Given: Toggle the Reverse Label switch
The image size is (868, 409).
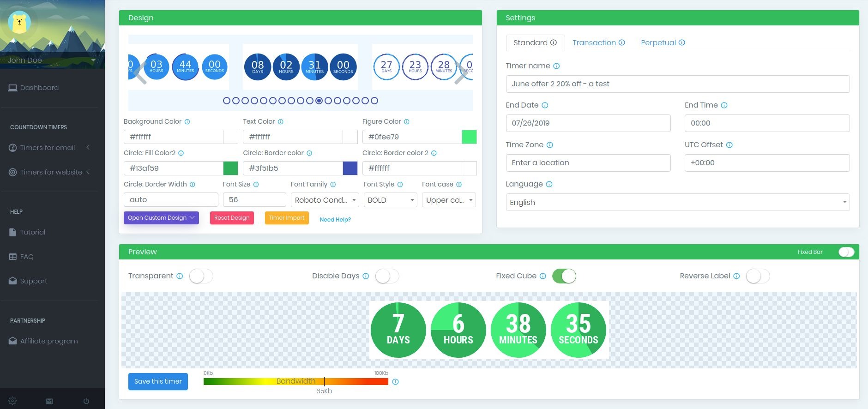Looking at the screenshot, I should pyautogui.click(x=758, y=276).
